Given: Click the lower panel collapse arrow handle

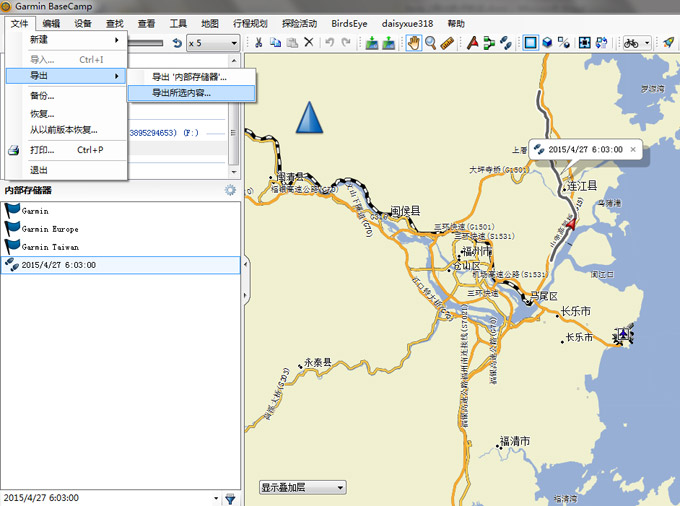Looking at the screenshot, I should pos(245,296).
